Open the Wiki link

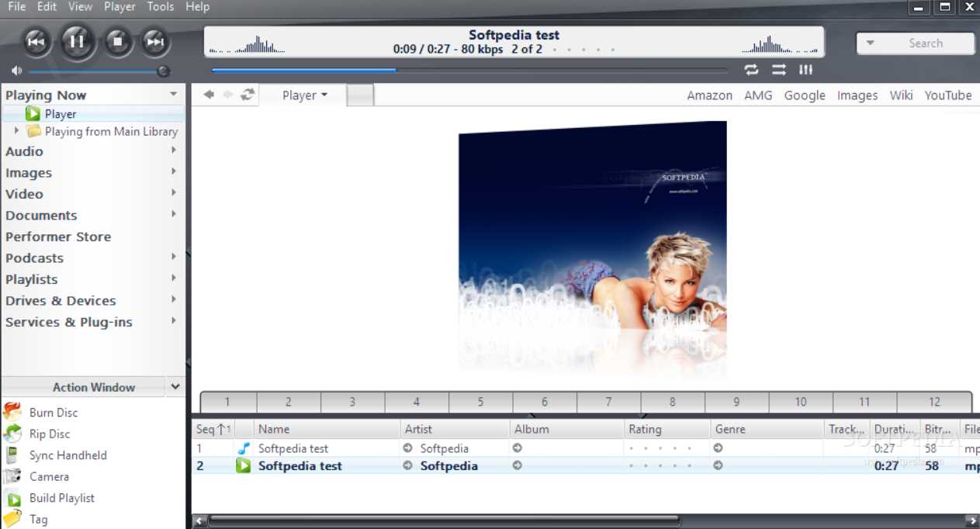coord(901,95)
